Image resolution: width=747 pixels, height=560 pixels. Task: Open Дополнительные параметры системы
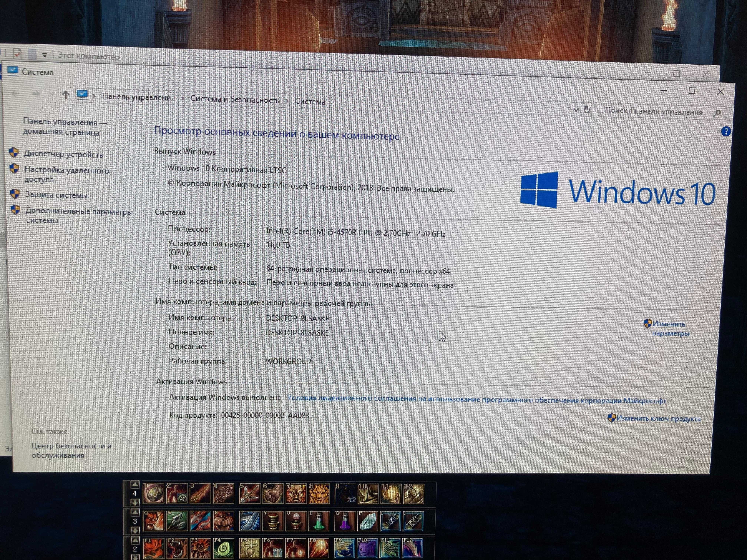tap(79, 216)
